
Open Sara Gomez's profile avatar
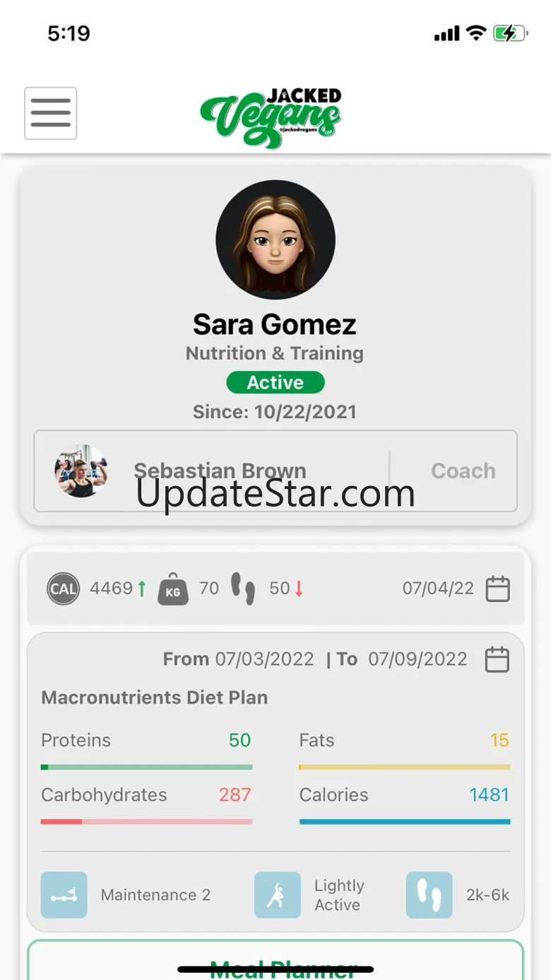point(275,240)
